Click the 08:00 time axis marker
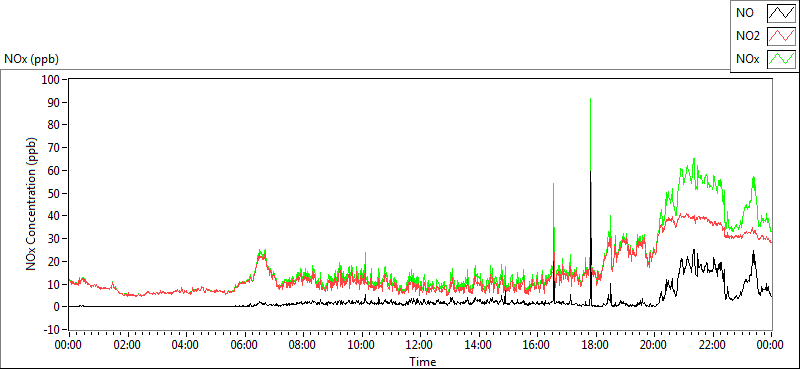The width and height of the screenshot is (800, 369). 303,345
